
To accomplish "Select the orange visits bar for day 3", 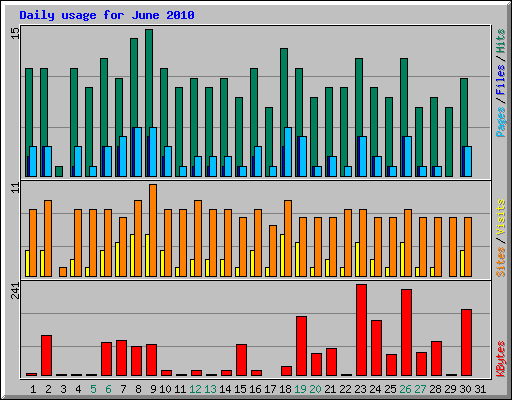I will tap(63, 272).
